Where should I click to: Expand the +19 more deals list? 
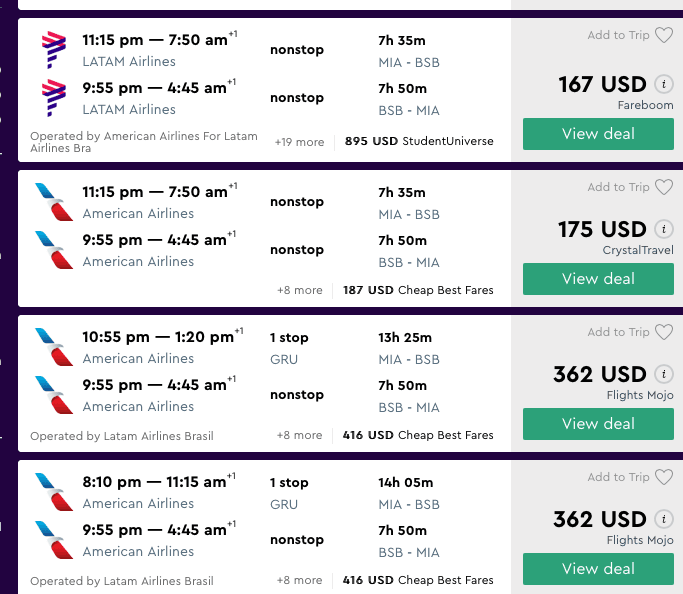(300, 142)
